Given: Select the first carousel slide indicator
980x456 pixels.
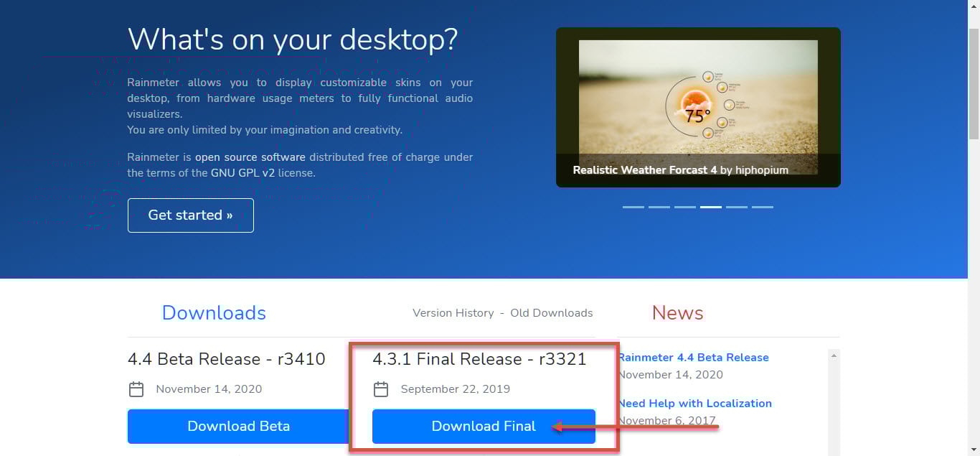Looking at the screenshot, I should coord(633,207).
